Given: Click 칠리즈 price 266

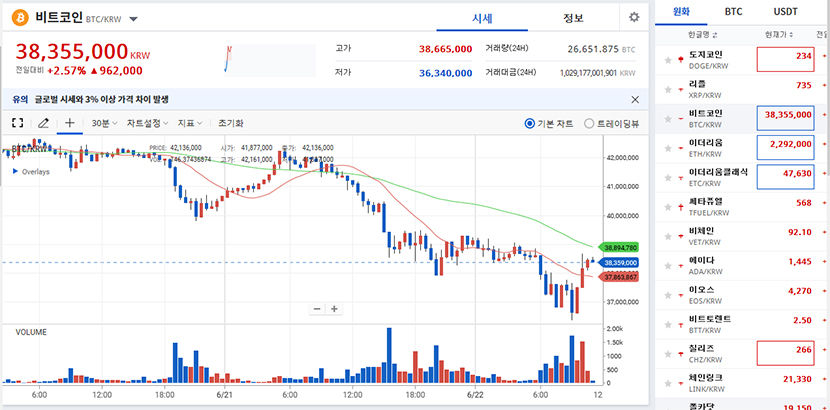Looking at the screenshot, I should [x=804, y=350].
